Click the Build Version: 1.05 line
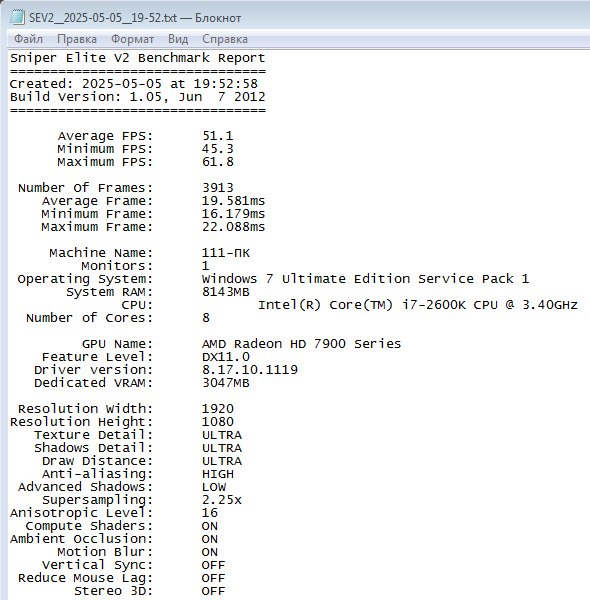This screenshot has width=590, height=600. [x=137, y=97]
